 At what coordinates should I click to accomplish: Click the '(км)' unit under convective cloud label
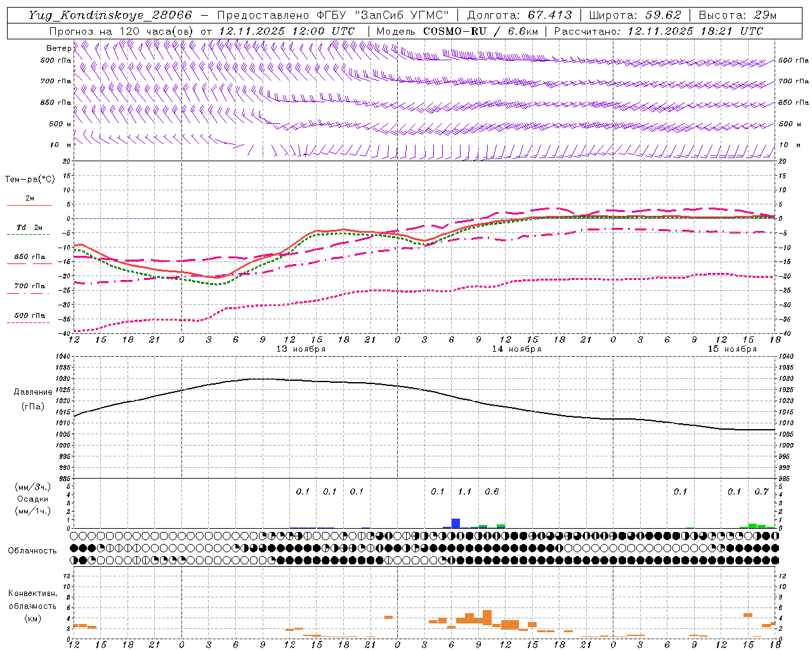33,618
